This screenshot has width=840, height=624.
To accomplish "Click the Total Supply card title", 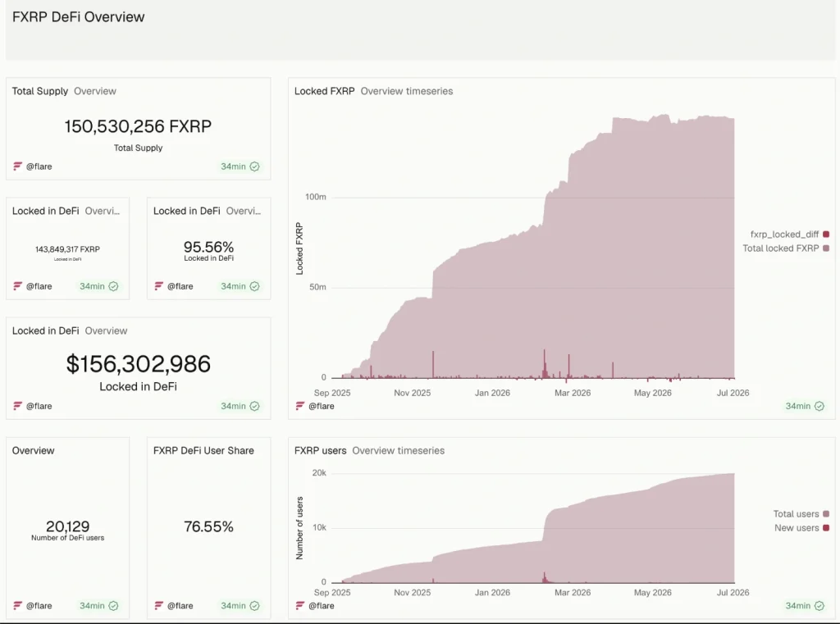I will point(40,91).
